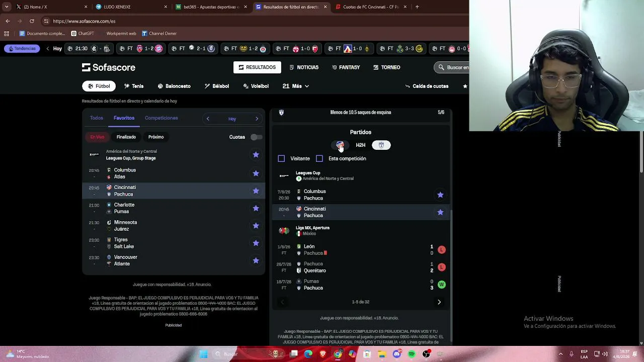The height and width of the screenshot is (362, 644).
Task: Toggle favorite star for Cincinnati vs Pachuca in list
Action: click(256, 191)
